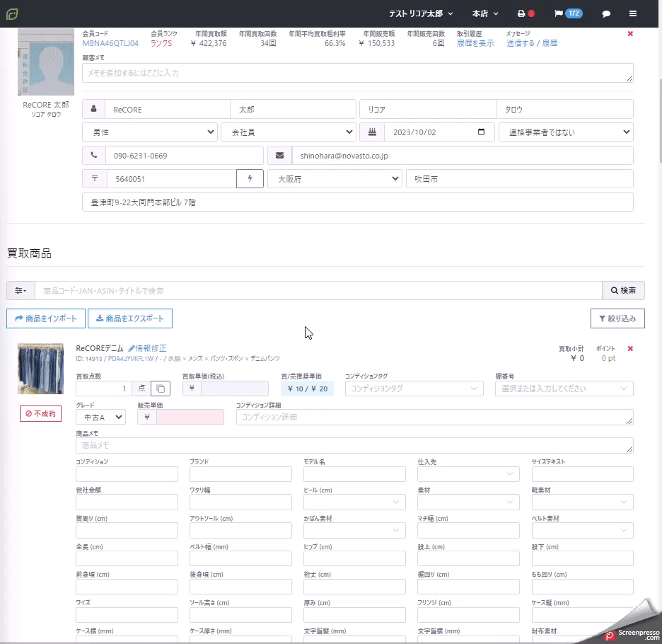Expand grade dropdown showing 中古A

(100, 417)
